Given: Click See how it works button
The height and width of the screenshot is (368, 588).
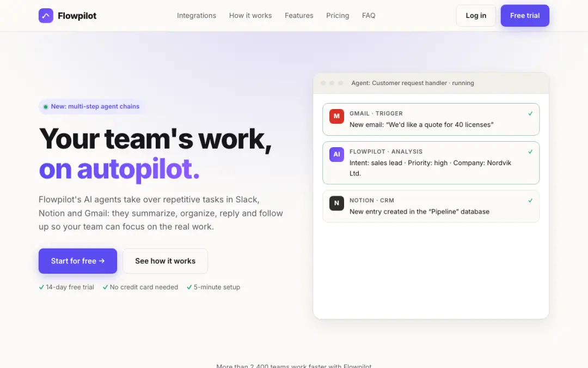Looking at the screenshot, I should (x=165, y=261).
